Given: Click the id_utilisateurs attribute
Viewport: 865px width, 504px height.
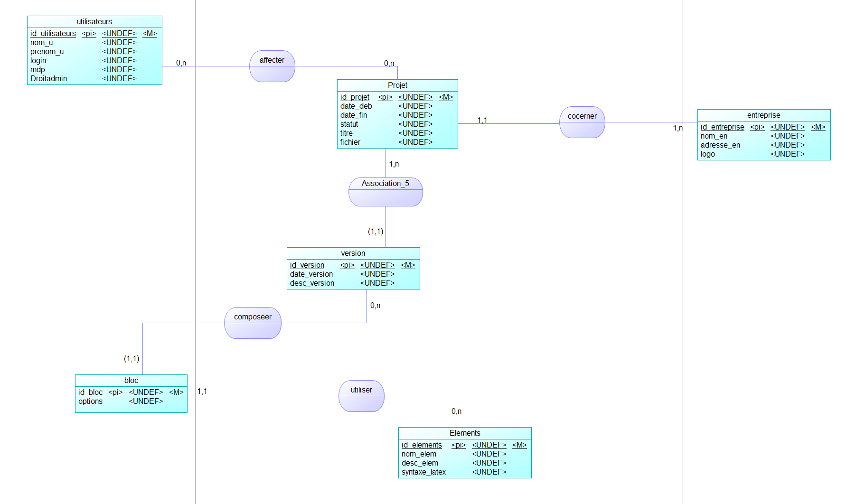Looking at the screenshot, I should tap(53, 34).
